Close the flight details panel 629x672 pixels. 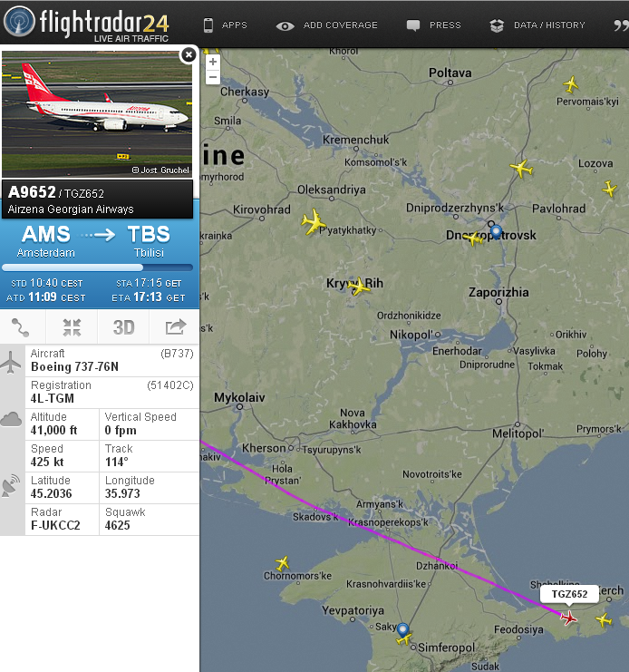point(189,54)
